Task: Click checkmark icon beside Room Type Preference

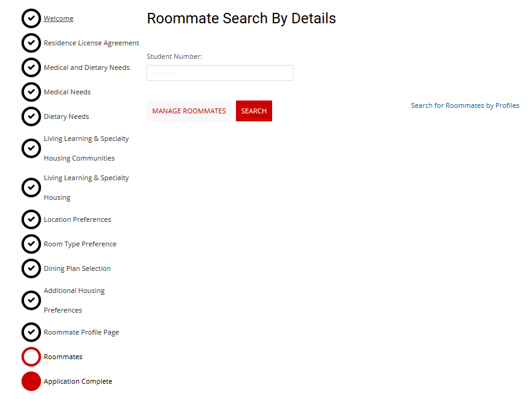Action: tap(31, 244)
